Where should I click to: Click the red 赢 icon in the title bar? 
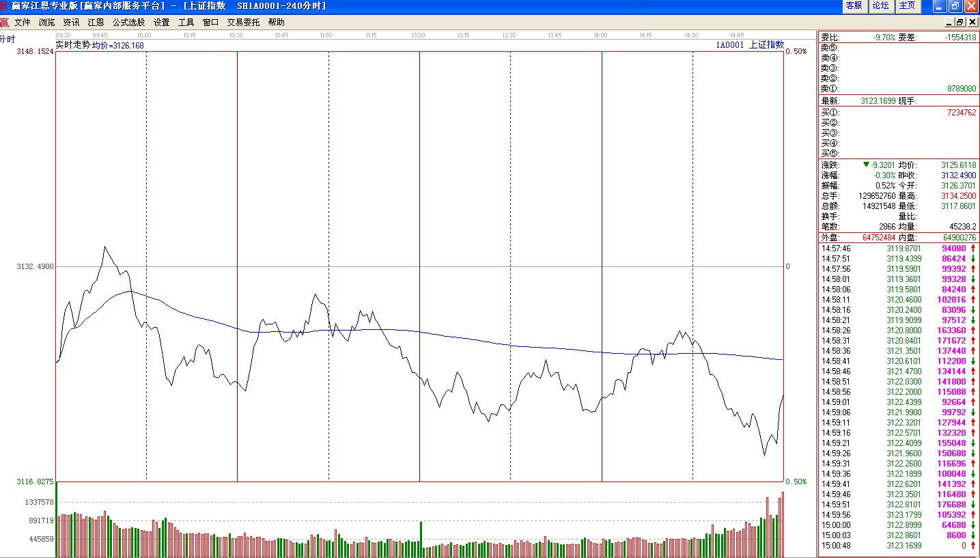[5, 5]
